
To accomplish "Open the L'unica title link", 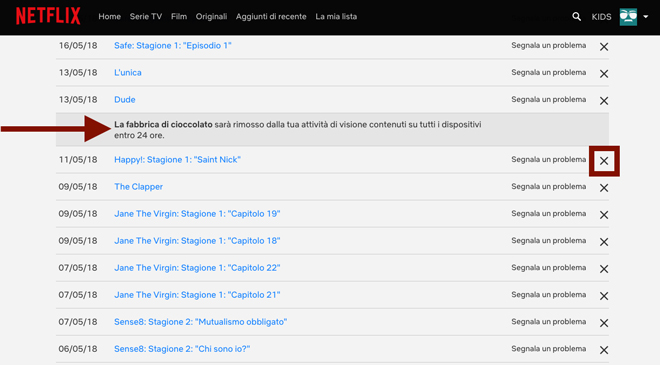I will click(128, 72).
